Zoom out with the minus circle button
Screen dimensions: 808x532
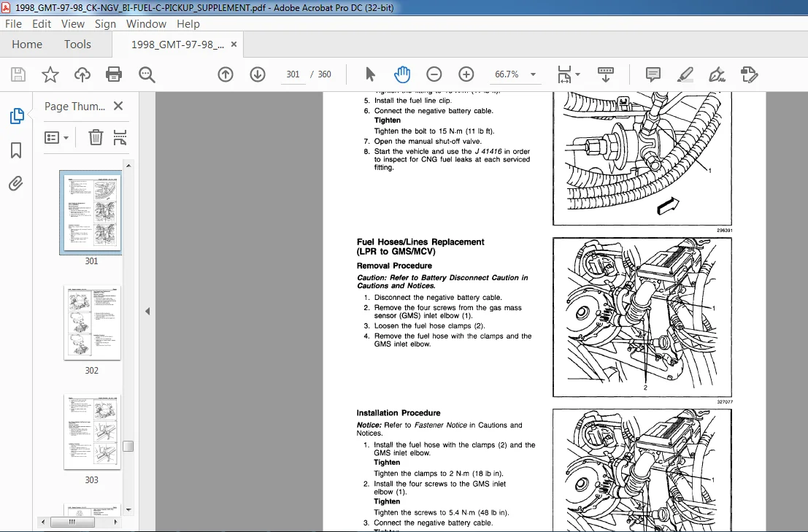[x=434, y=74]
